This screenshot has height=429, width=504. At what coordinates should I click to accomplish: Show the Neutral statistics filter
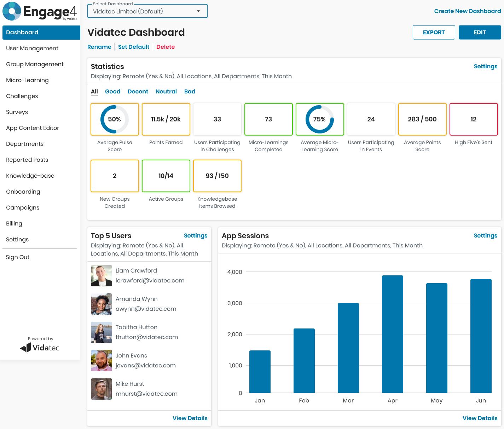tap(166, 91)
